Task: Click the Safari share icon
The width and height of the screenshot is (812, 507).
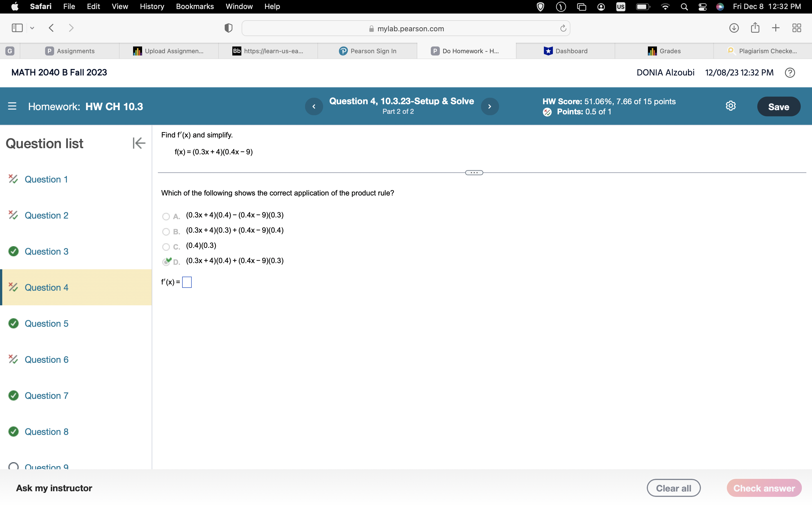Action: click(x=755, y=28)
